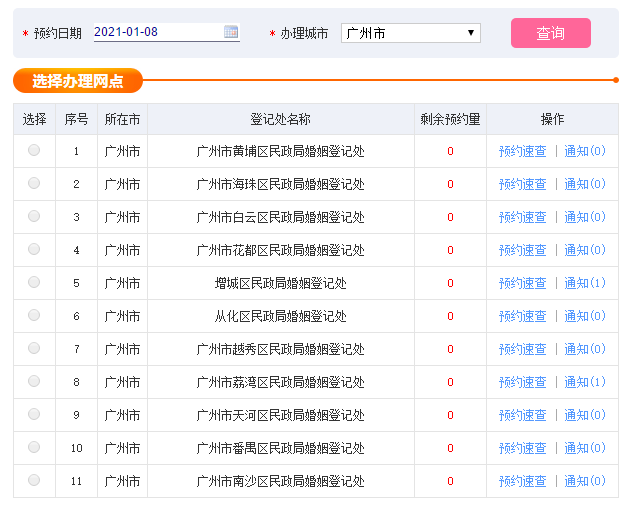Viewport: 634px width, 505px height.
Task: Click 通知(0) link in 越秀区 row
Action: (x=585, y=349)
